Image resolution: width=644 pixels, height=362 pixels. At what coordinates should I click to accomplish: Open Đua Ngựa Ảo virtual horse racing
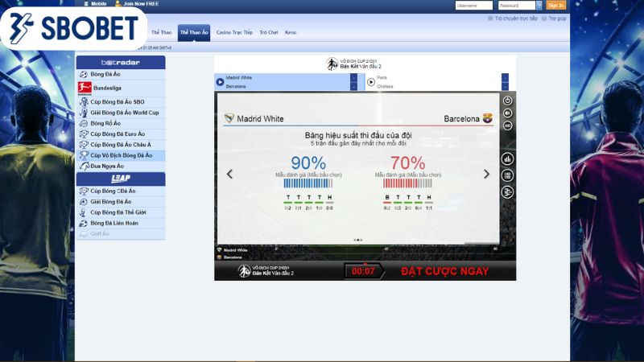(x=121, y=166)
